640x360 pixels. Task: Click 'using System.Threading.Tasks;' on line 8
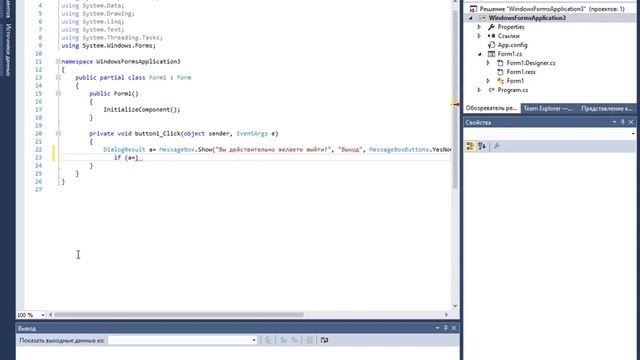pos(112,38)
